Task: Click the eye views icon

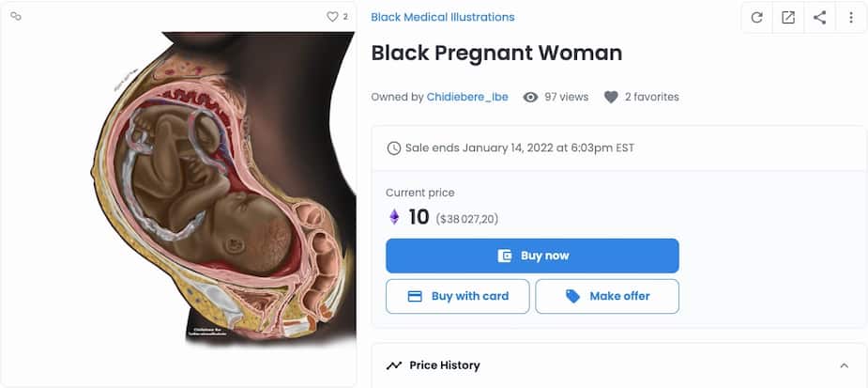Action: 530,97
